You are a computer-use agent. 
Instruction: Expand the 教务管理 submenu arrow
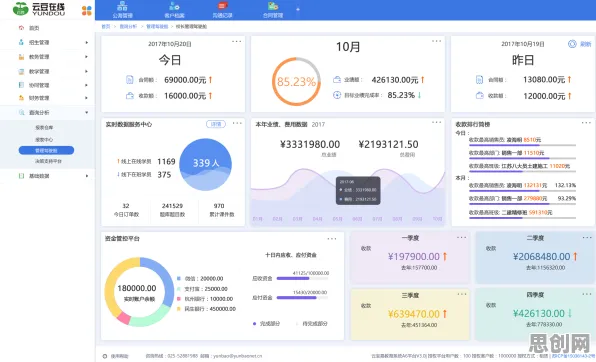[87, 57]
